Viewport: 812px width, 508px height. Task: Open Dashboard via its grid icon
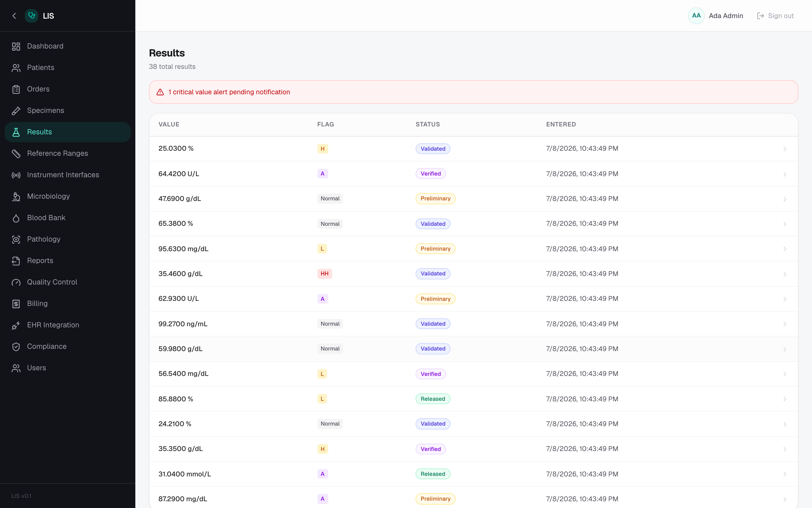tap(16, 46)
